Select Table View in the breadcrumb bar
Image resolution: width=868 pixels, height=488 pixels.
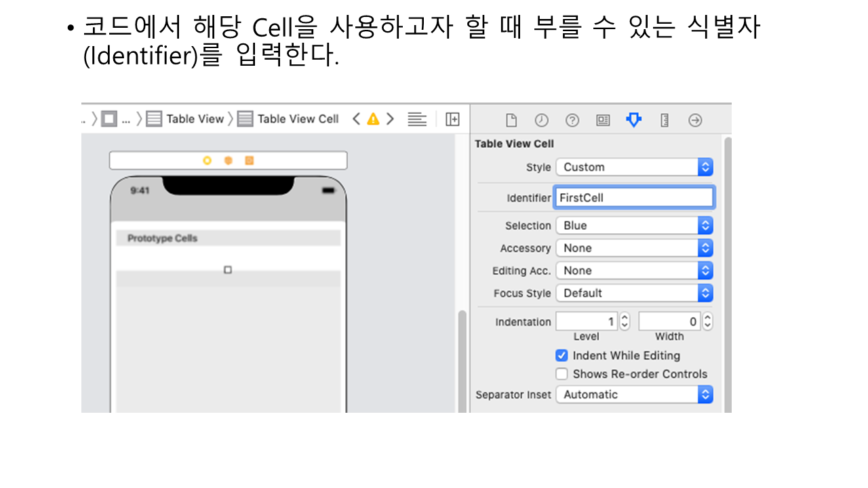[x=195, y=119]
